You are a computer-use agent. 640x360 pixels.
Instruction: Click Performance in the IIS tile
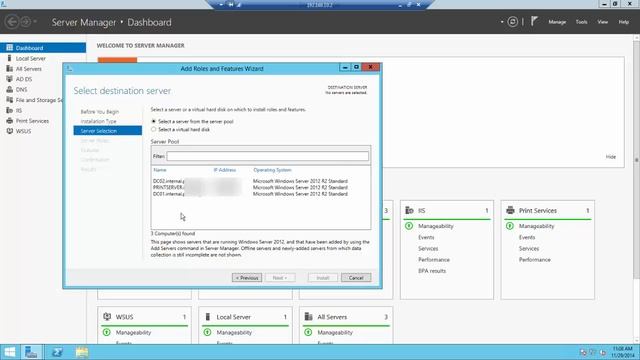pos(434,260)
